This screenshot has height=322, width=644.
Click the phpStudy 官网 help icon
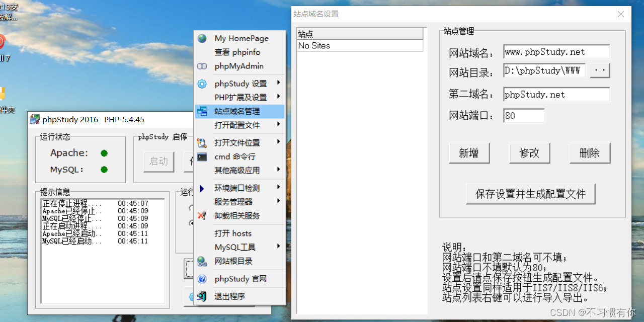202,278
